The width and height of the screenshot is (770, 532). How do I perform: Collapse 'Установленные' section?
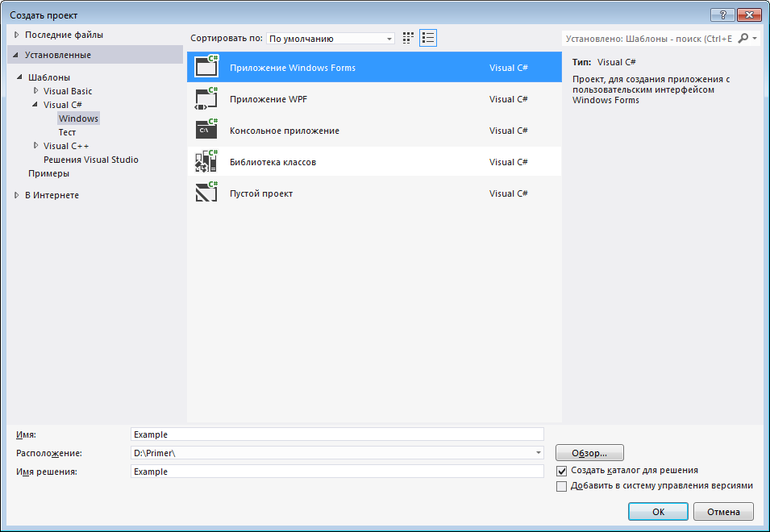tap(15, 55)
